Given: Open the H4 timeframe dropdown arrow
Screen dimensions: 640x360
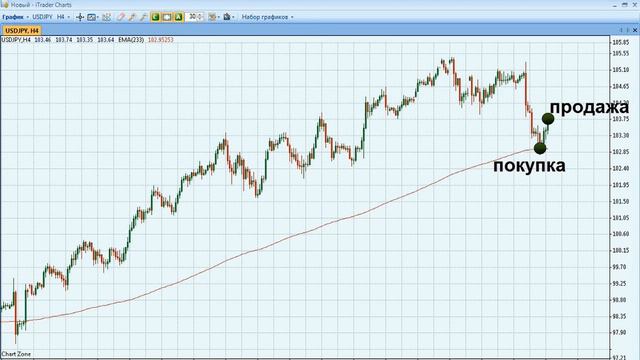Looking at the screenshot, I should click(x=69, y=17).
